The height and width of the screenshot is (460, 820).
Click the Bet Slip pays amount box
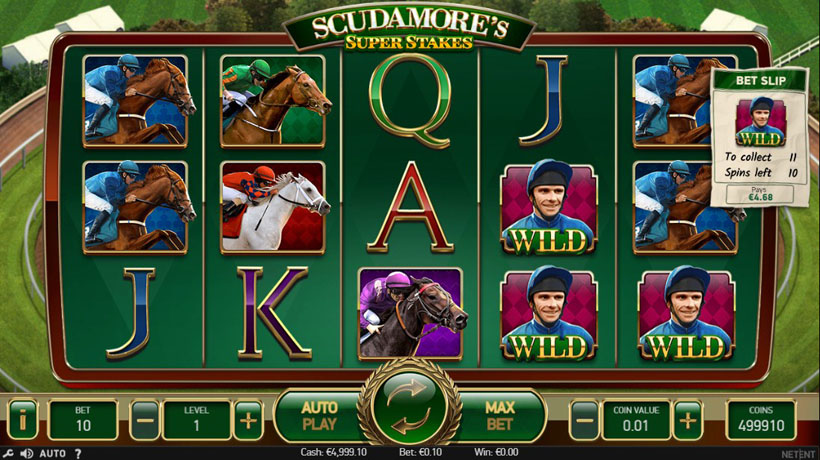tap(759, 194)
